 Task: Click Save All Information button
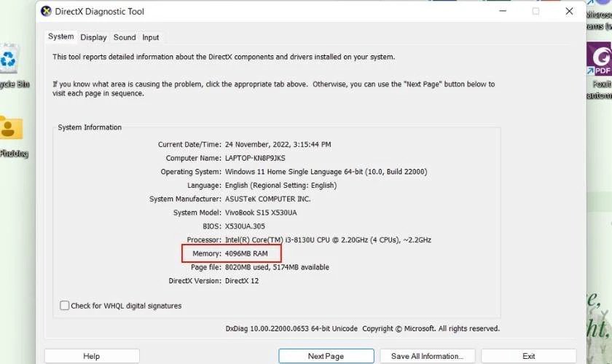pos(428,356)
